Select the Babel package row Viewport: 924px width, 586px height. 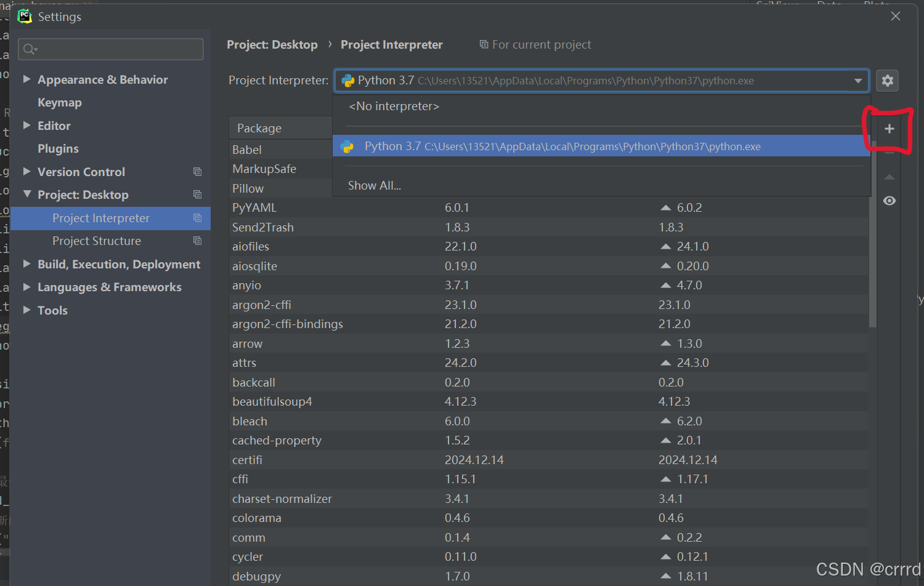tap(281, 150)
